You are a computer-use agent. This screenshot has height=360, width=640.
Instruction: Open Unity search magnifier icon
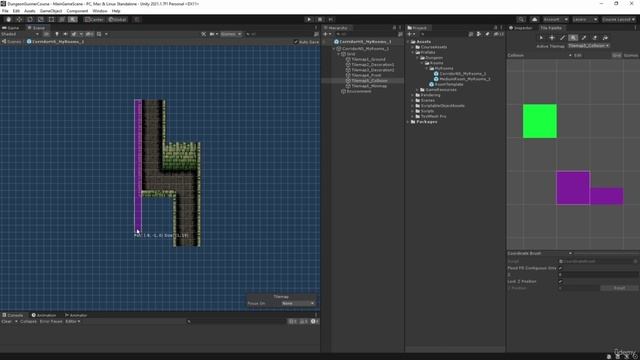[x=521, y=19]
